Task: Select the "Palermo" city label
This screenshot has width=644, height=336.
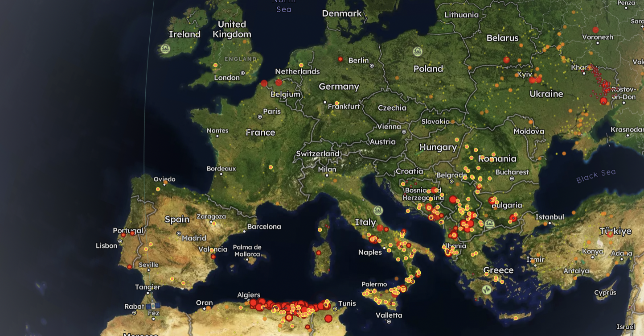Action: coord(374,284)
